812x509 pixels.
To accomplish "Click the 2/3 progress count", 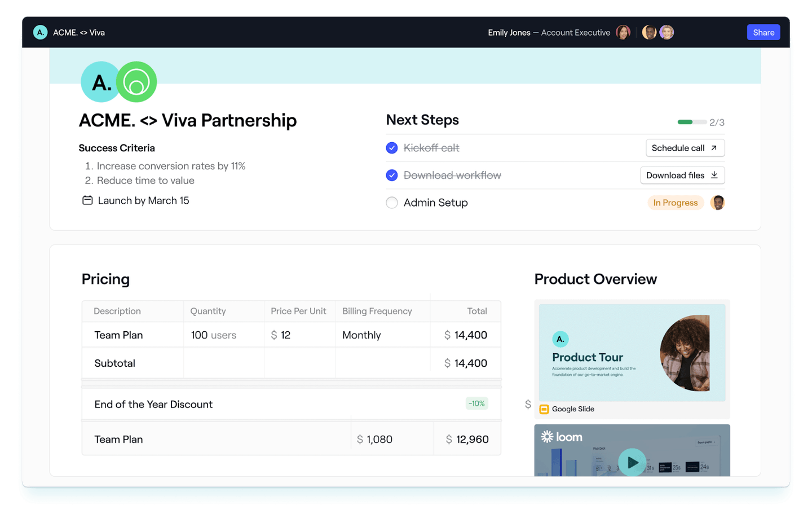I will coord(717,122).
